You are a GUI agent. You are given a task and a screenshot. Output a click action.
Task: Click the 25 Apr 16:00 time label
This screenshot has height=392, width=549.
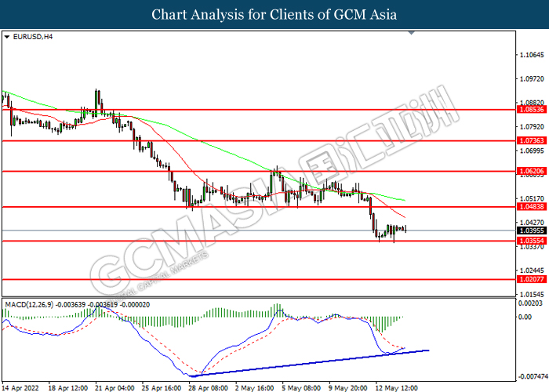[x=162, y=388]
